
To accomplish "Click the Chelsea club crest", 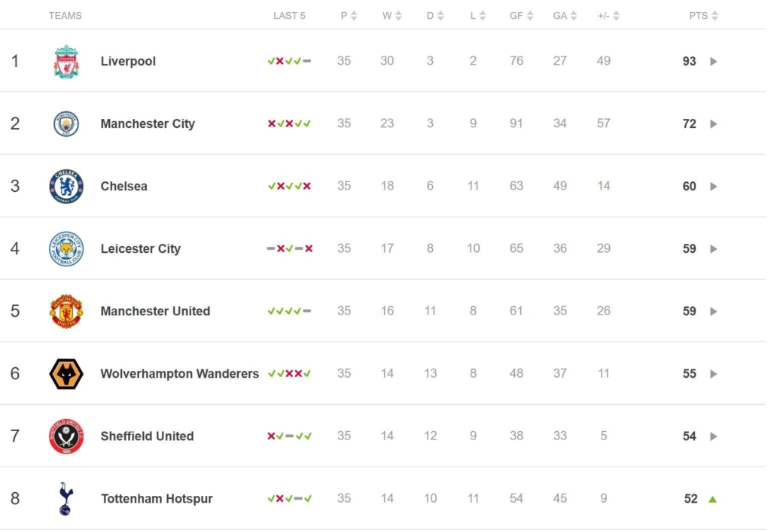I will pos(66,186).
